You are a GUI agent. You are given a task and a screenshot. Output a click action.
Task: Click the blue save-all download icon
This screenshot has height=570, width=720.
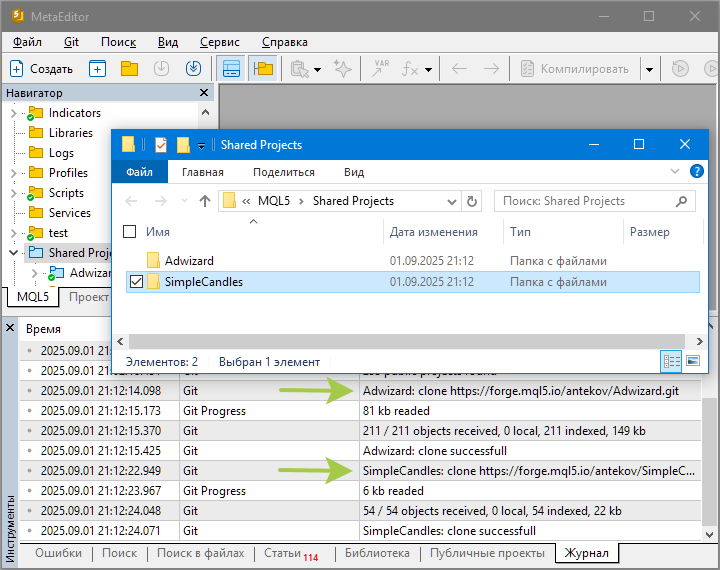click(193, 69)
